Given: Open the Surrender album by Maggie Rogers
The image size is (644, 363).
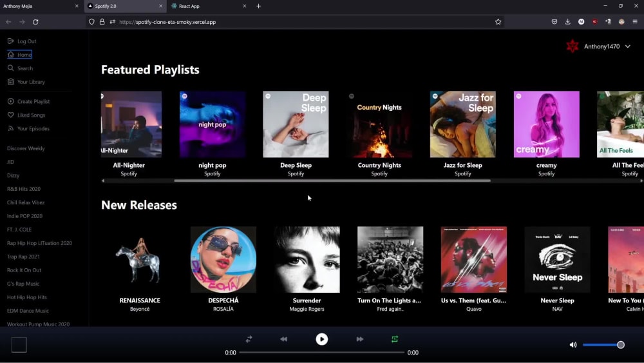Looking at the screenshot, I should pyautogui.click(x=307, y=259).
